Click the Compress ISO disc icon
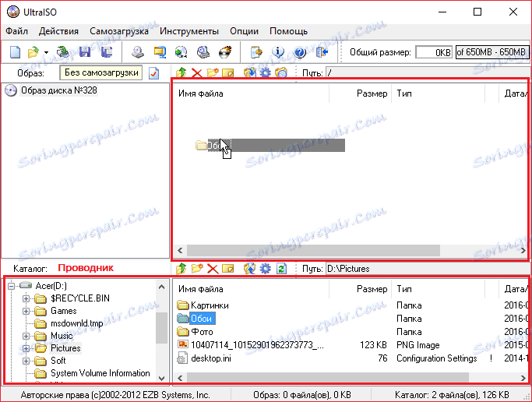The width and height of the screenshot is (532, 402). [x=181, y=52]
